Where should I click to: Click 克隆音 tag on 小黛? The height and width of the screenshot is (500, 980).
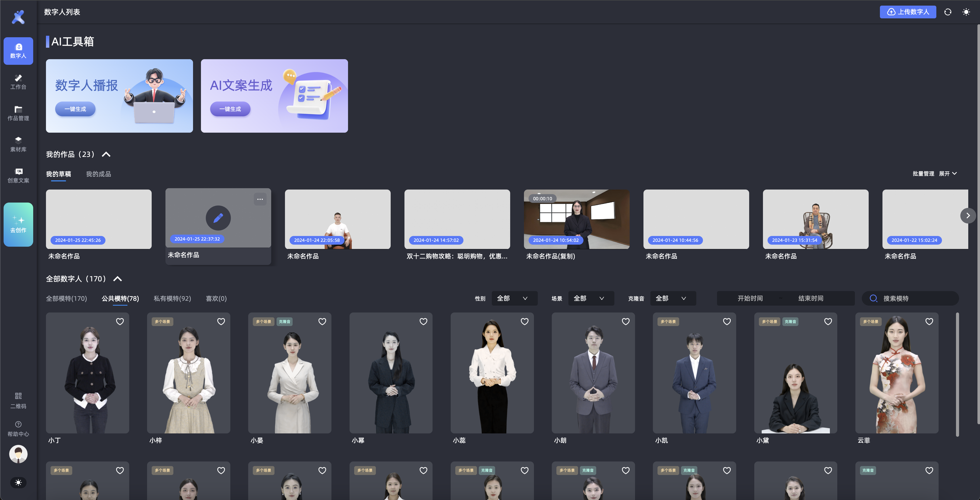791,321
